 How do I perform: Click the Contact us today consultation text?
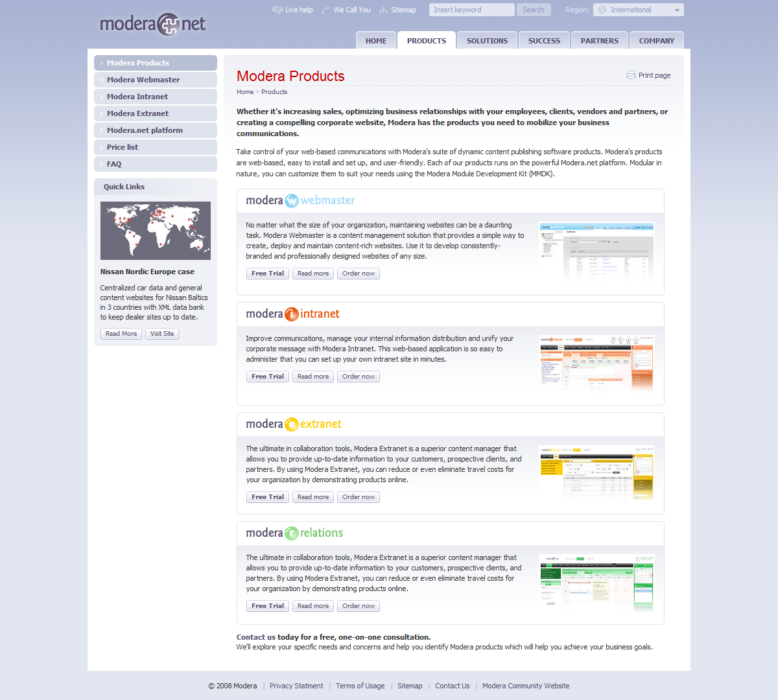pos(333,637)
